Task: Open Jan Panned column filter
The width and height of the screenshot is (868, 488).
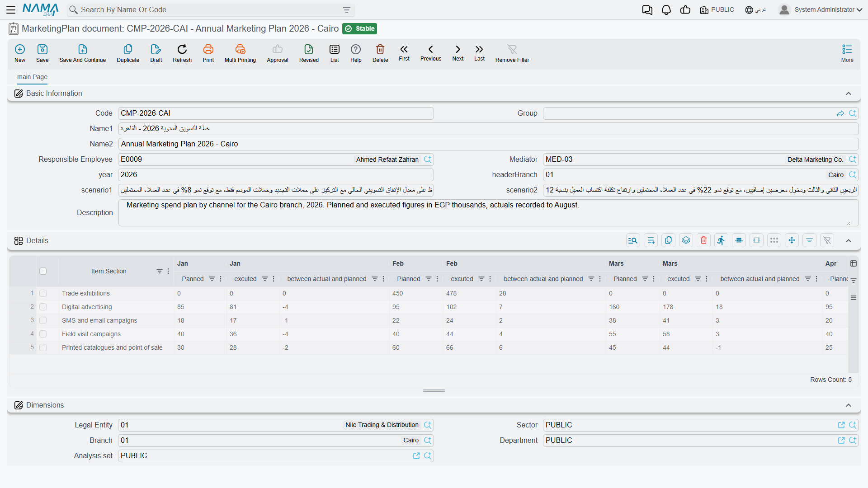Action: (212, 279)
